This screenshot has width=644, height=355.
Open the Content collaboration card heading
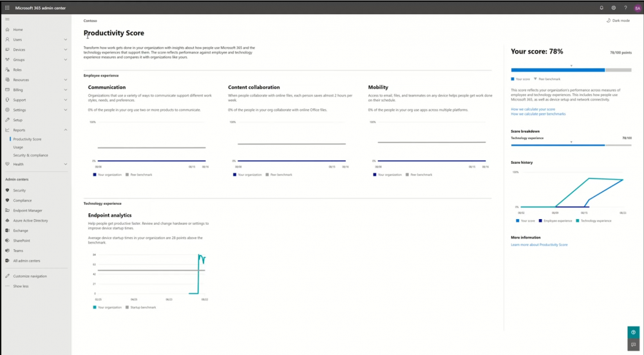(x=254, y=87)
